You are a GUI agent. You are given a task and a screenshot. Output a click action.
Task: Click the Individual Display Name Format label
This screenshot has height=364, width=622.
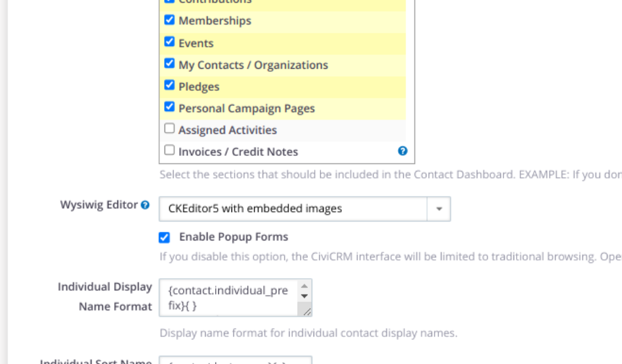click(x=105, y=296)
